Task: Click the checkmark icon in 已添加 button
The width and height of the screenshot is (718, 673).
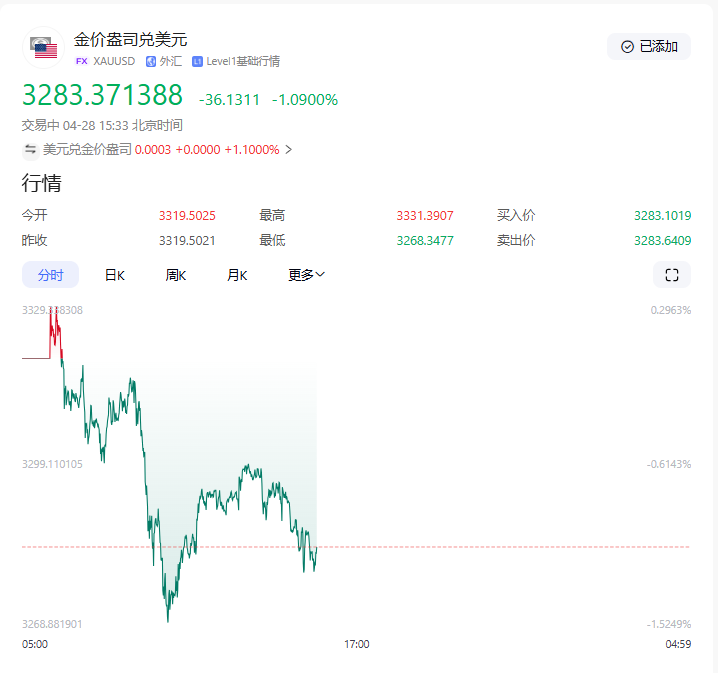Action: click(x=627, y=47)
